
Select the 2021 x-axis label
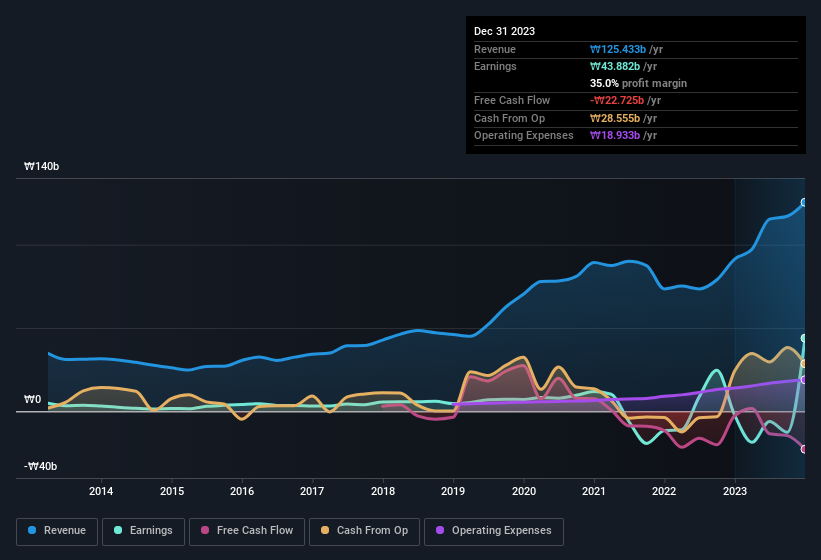click(594, 491)
